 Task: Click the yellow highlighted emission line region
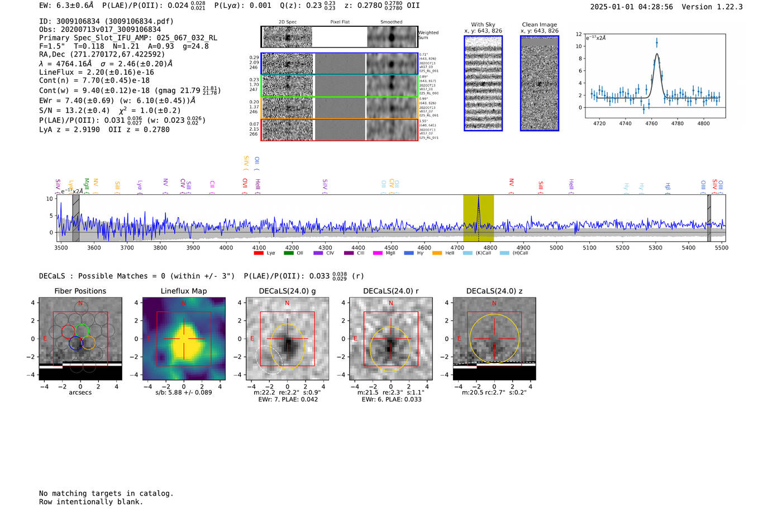point(479,218)
